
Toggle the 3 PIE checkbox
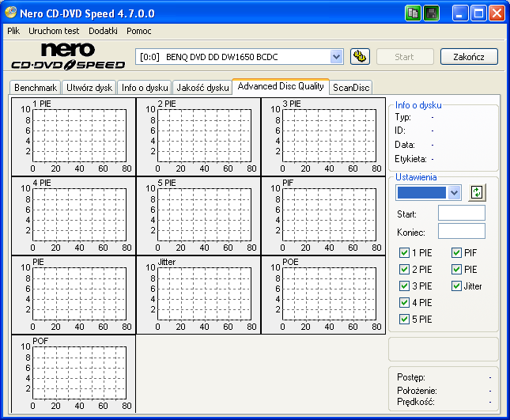coord(404,286)
